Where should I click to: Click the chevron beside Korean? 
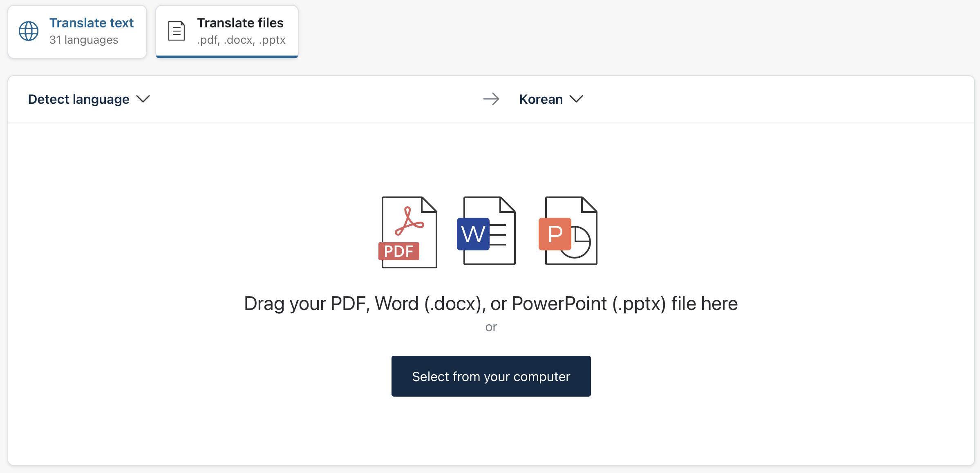[x=576, y=99]
